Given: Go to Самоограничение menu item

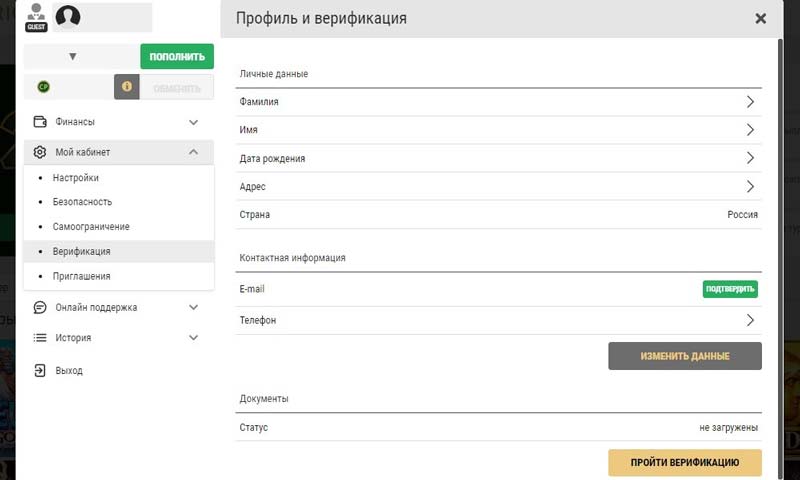Looking at the screenshot, I should click(91, 227).
